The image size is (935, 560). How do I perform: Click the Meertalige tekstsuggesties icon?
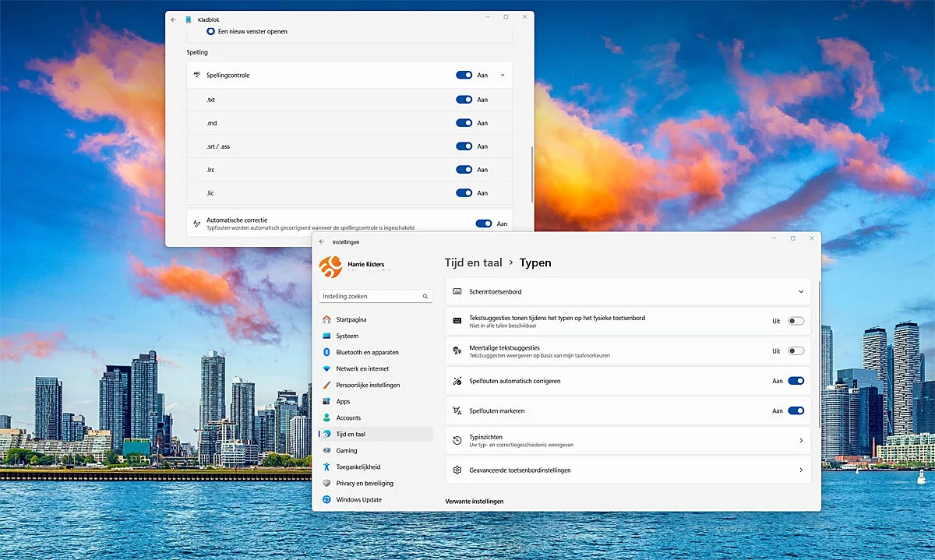tap(457, 351)
